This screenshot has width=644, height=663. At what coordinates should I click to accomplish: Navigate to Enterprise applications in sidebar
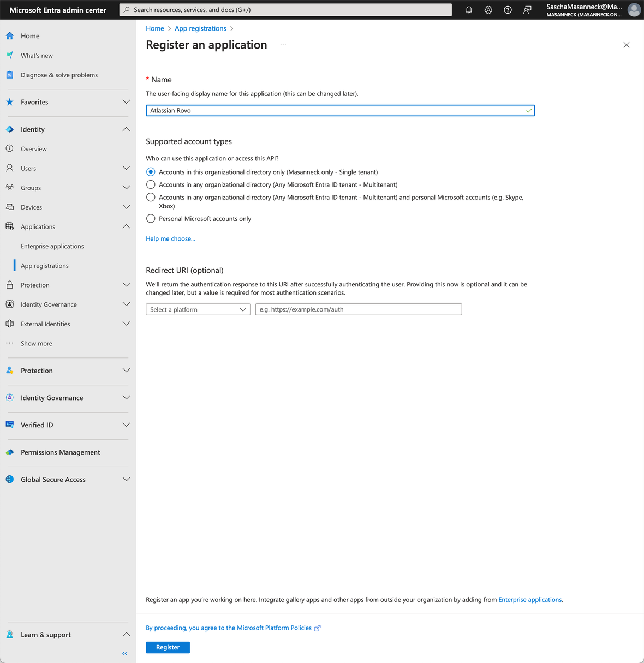pos(52,246)
